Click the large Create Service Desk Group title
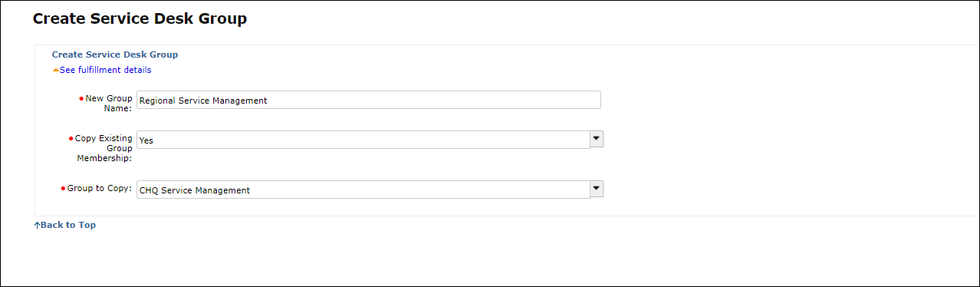Viewport: 980px width, 287px height. [140, 18]
